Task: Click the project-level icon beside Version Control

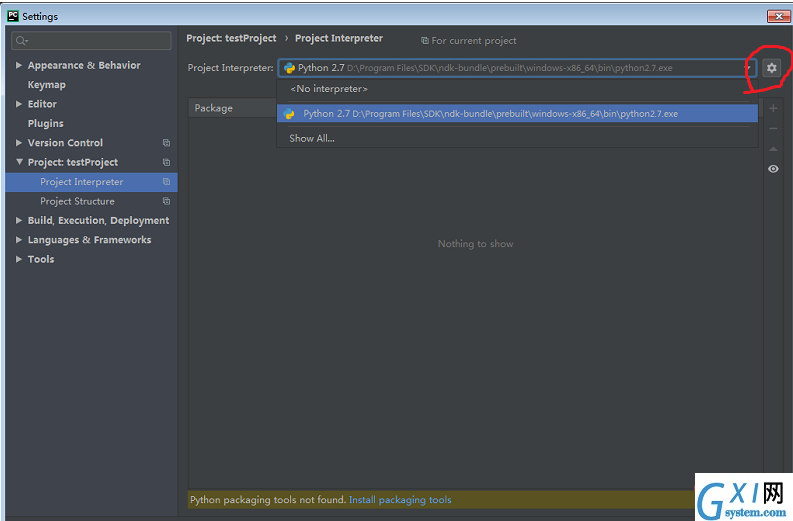Action: pos(166,143)
